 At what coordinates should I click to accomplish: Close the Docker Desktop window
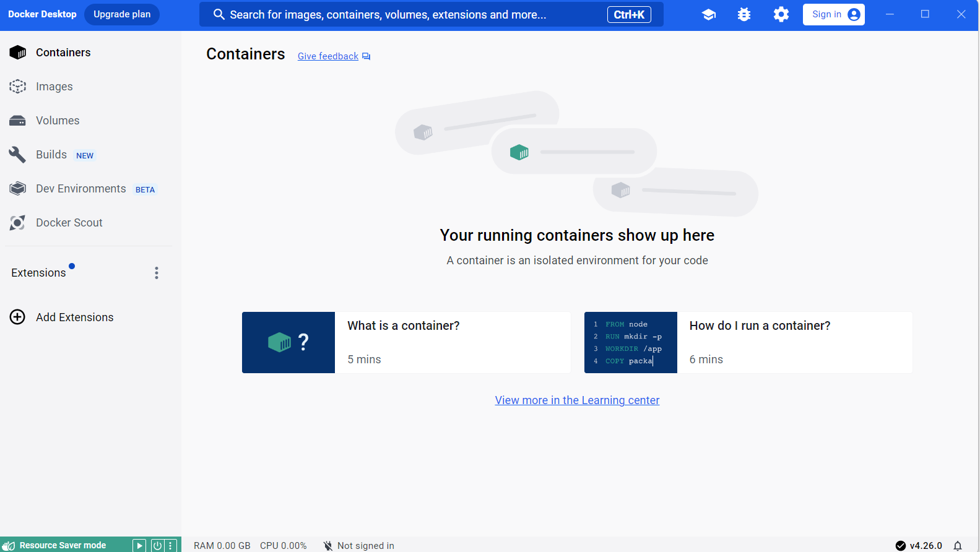961,14
